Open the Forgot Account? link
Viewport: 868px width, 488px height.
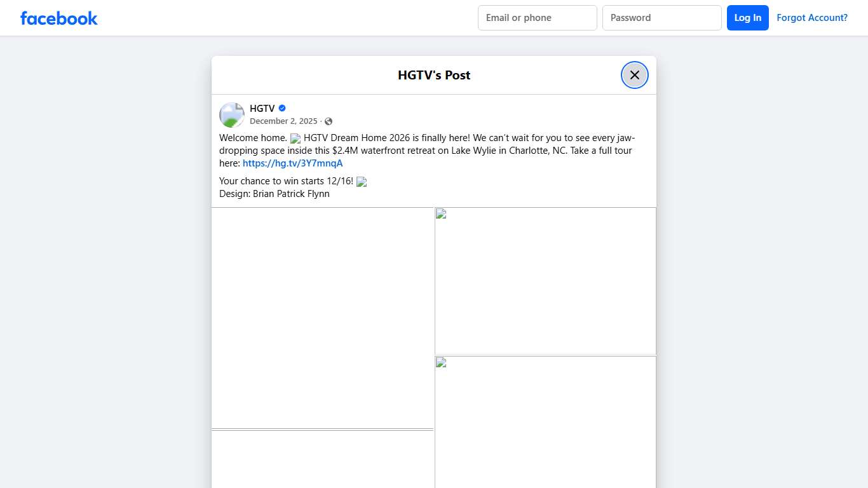812,17
